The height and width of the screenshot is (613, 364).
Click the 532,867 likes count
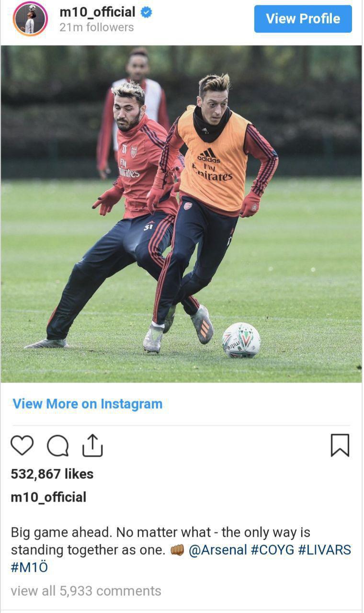(x=52, y=474)
